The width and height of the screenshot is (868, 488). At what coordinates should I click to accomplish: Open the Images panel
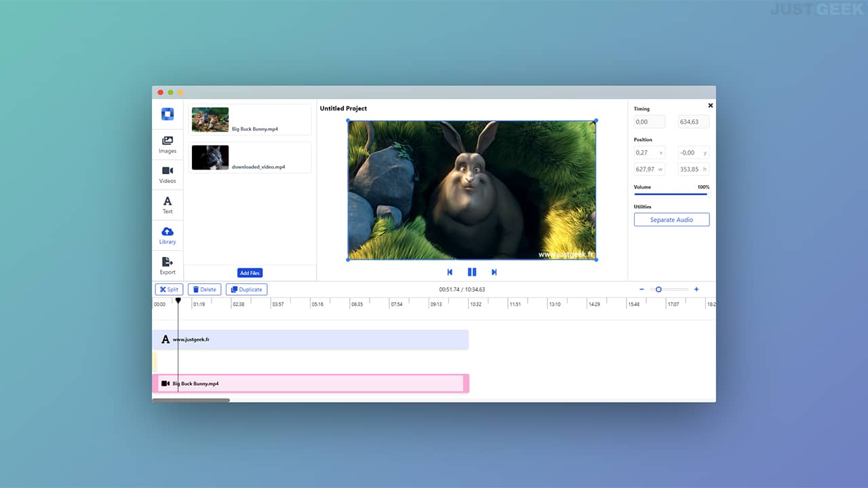pos(167,144)
